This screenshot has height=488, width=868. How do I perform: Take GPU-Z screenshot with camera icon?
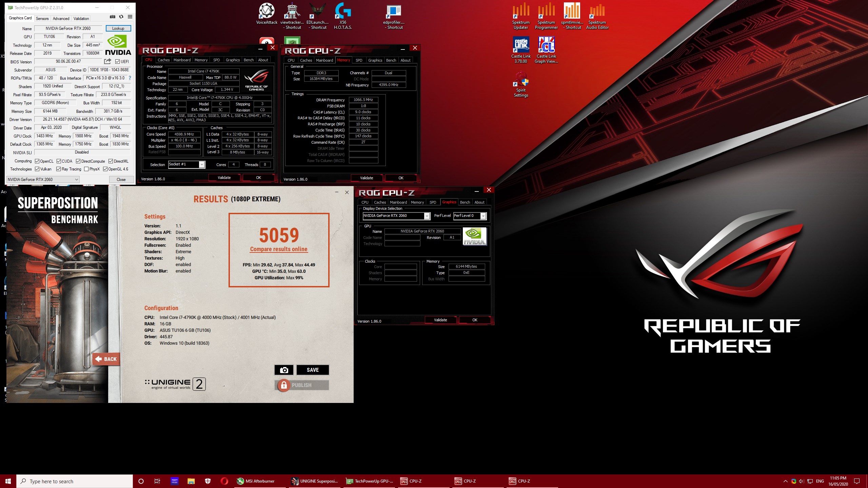tap(113, 17)
